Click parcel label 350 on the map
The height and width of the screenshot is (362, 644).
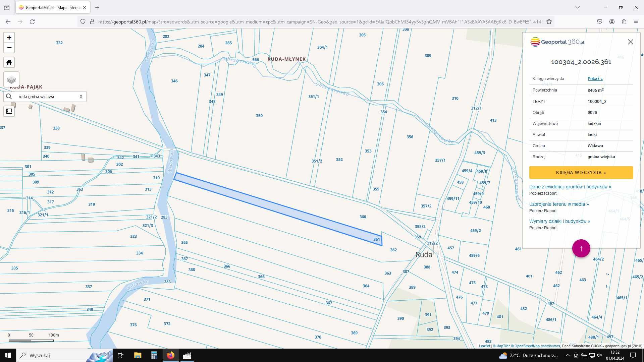(259, 116)
